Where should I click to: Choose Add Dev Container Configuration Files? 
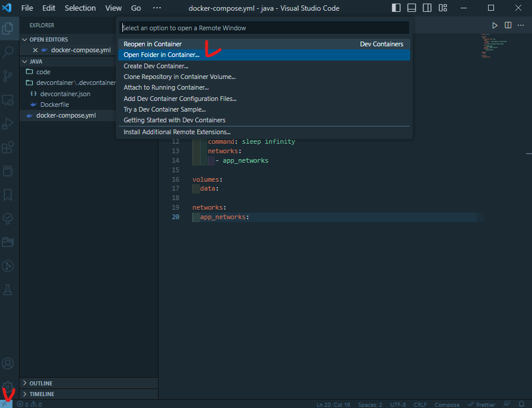(264, 99)
